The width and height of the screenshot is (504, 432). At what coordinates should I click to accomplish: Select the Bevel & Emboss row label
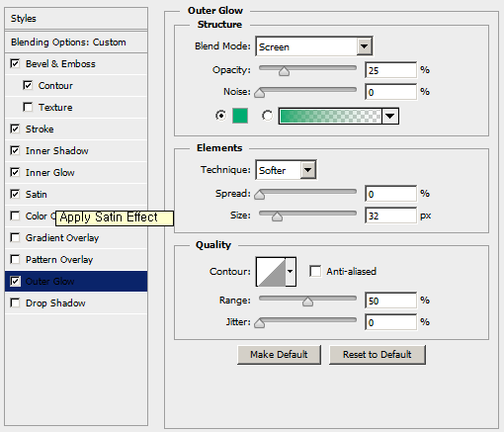pos(60,63)
